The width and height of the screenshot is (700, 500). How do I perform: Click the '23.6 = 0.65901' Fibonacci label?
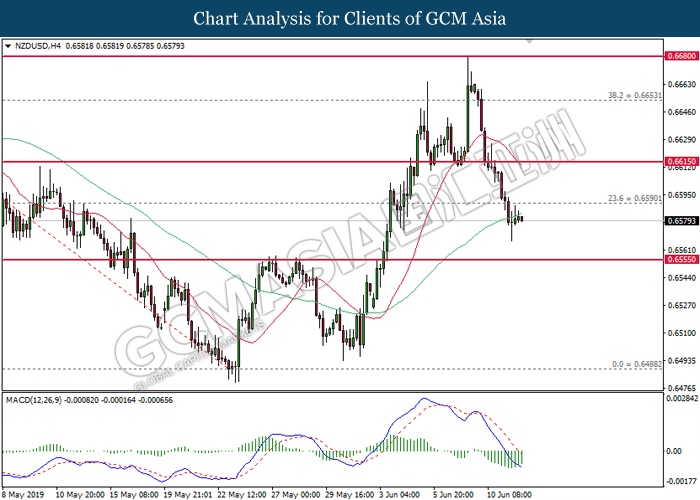[x=635, y=198]
